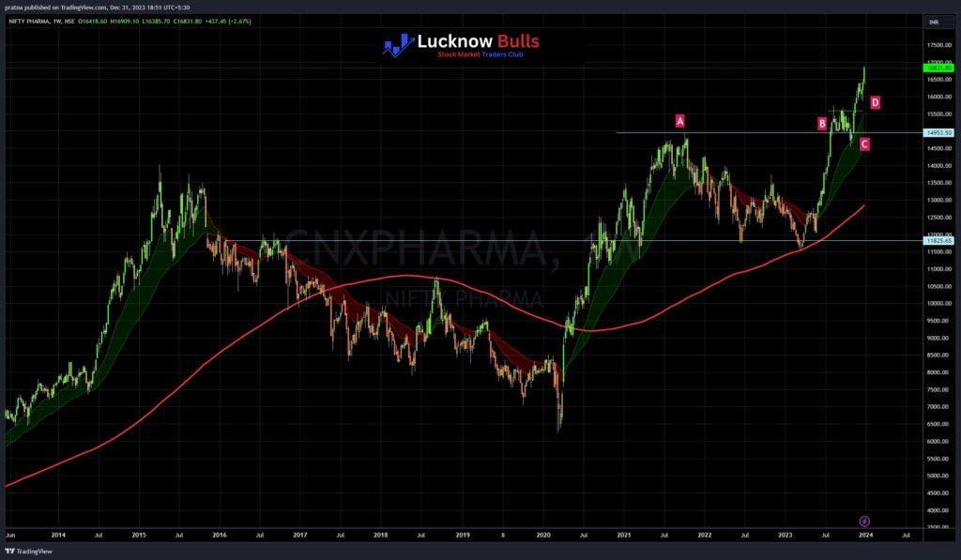Click the green current price label
Screen dimensions: 961x560
coord(938,67)
